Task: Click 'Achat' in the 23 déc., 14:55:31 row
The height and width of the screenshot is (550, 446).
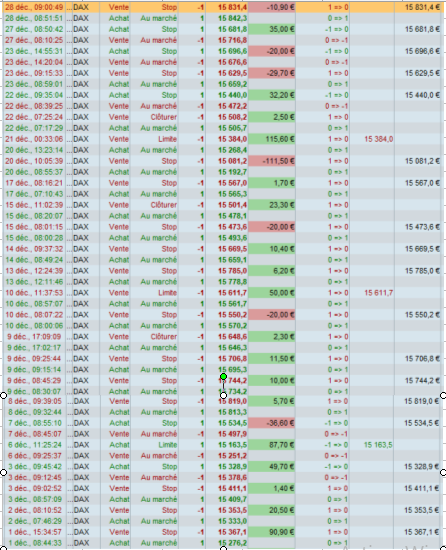Action: pos(119,51)
